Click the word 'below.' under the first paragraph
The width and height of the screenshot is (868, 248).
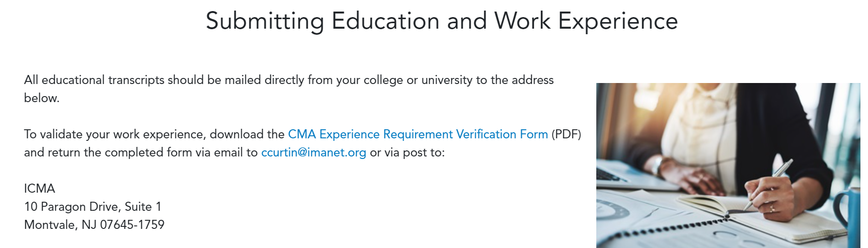pyautogui.click(x=42, y=98)
